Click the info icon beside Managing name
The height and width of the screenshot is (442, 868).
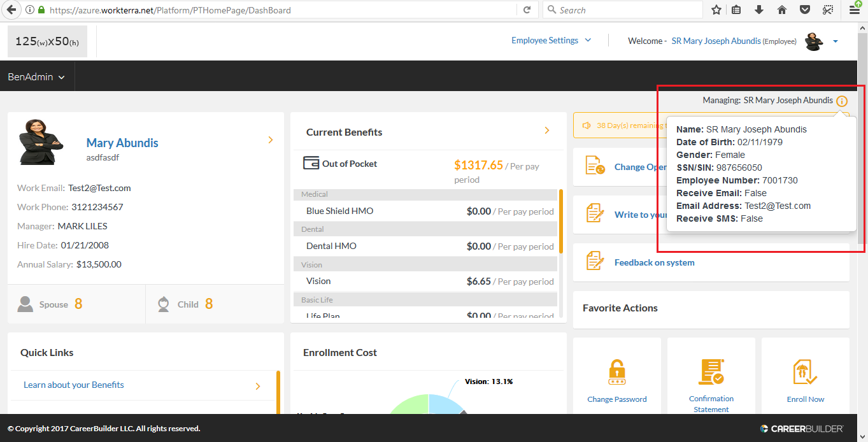pyautogui.click(x=842, y=101)
